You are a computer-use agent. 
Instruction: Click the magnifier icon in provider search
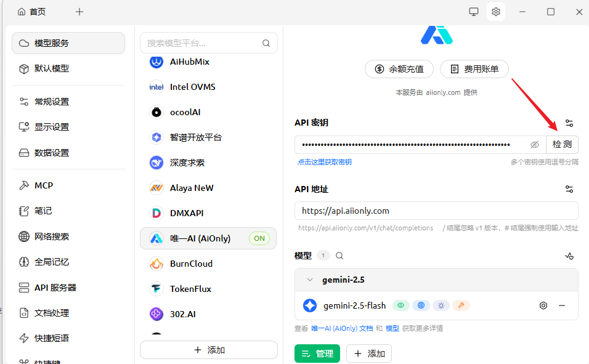tap(266, 43)
